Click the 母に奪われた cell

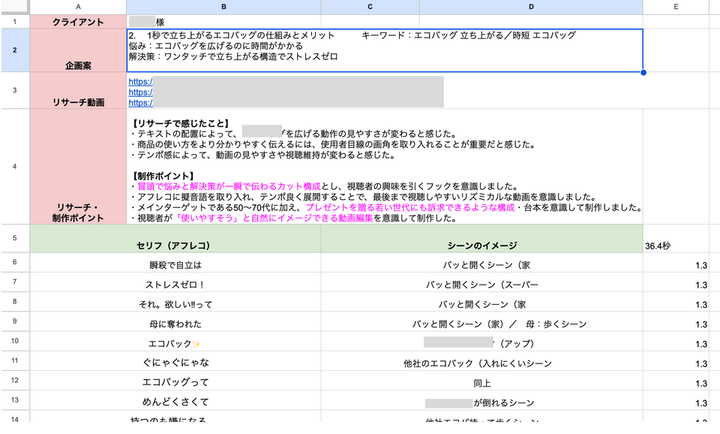175,322
